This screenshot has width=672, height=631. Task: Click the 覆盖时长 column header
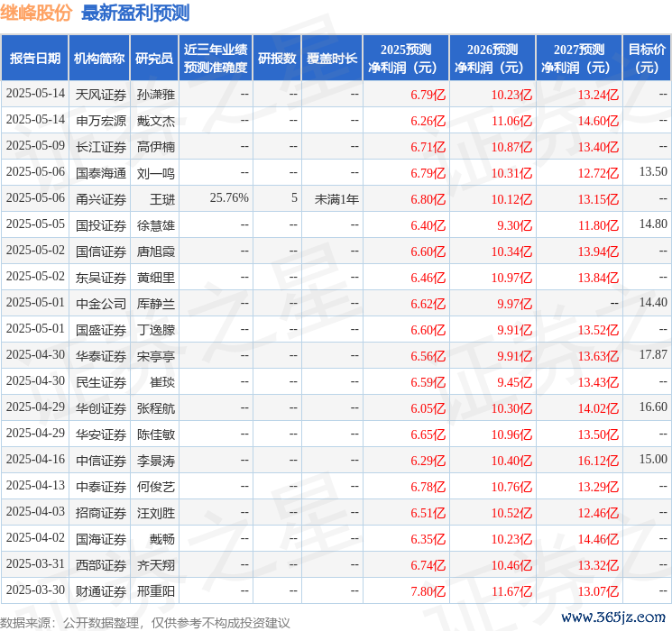click(332, 59)
